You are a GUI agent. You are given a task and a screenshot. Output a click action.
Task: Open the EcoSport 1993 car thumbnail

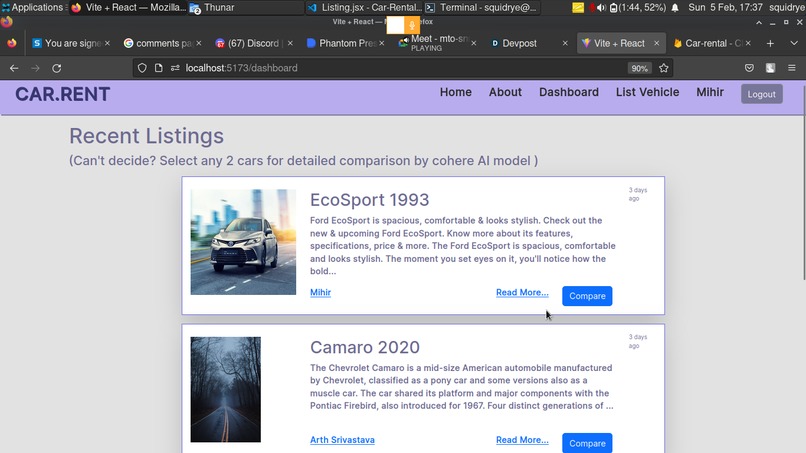pyautogui.click(x=243, y=242)
